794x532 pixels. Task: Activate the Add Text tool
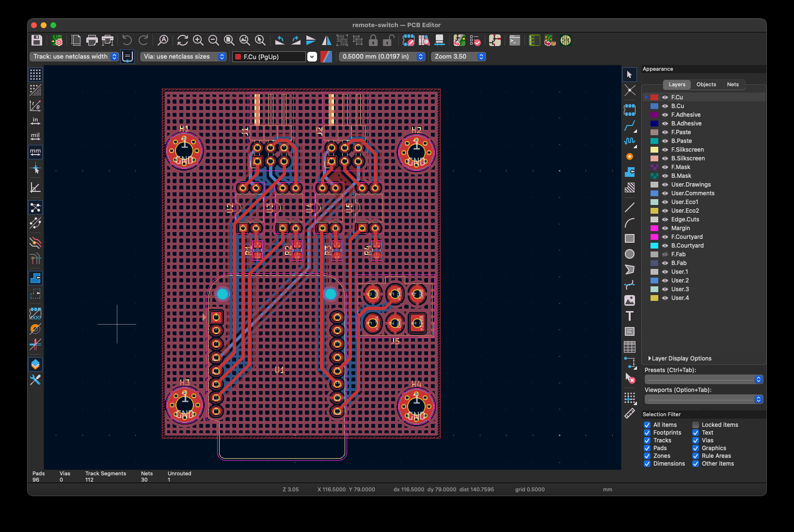(x=629, y=316)
